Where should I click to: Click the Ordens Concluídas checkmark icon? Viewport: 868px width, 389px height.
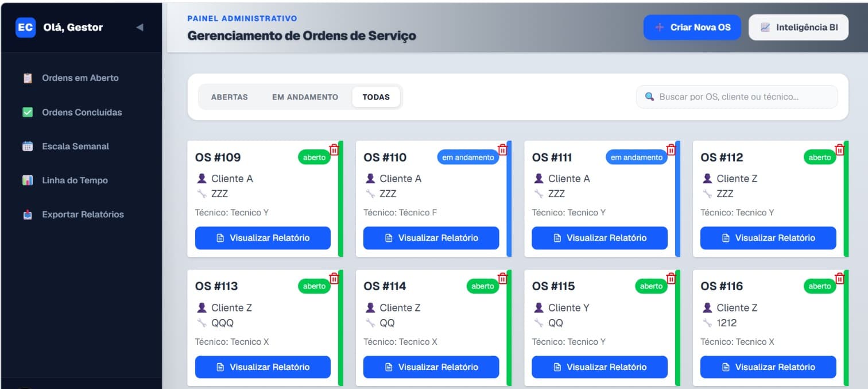point(28,112)
